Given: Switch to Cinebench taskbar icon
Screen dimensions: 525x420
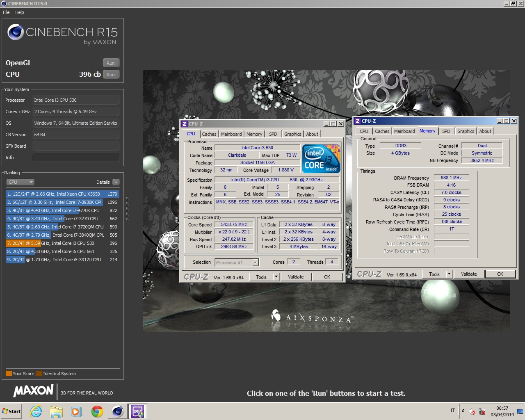Looking at the screenshot, I should point(118,411).
